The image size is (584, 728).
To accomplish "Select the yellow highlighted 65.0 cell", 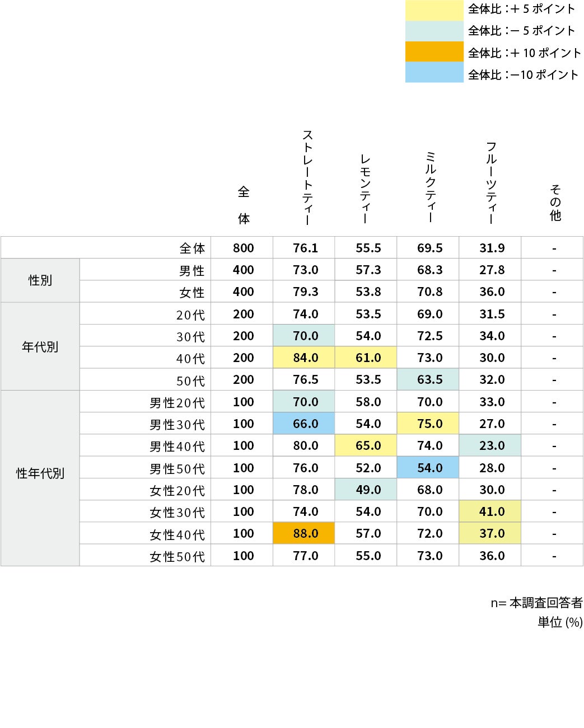I will pos(366,445).
